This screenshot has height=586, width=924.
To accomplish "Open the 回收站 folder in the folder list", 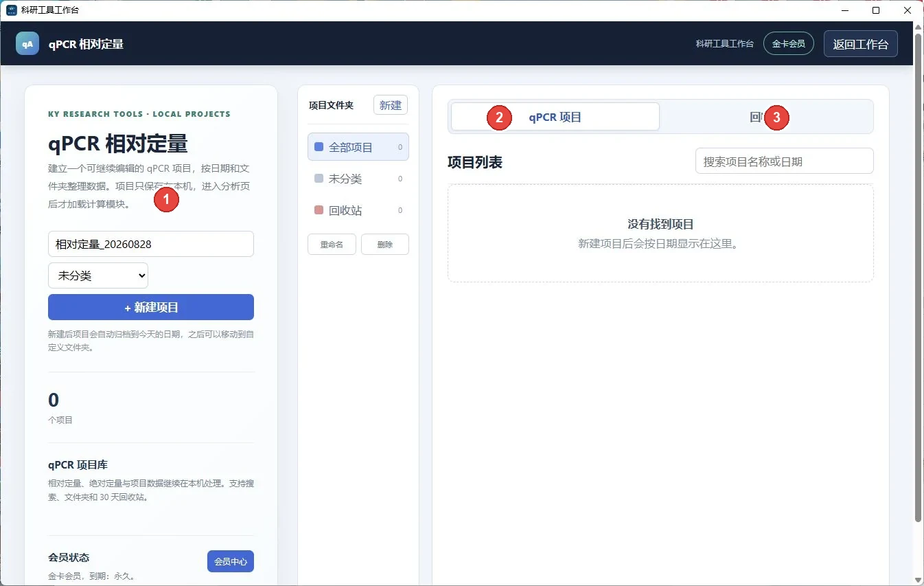I will (358, 210).
